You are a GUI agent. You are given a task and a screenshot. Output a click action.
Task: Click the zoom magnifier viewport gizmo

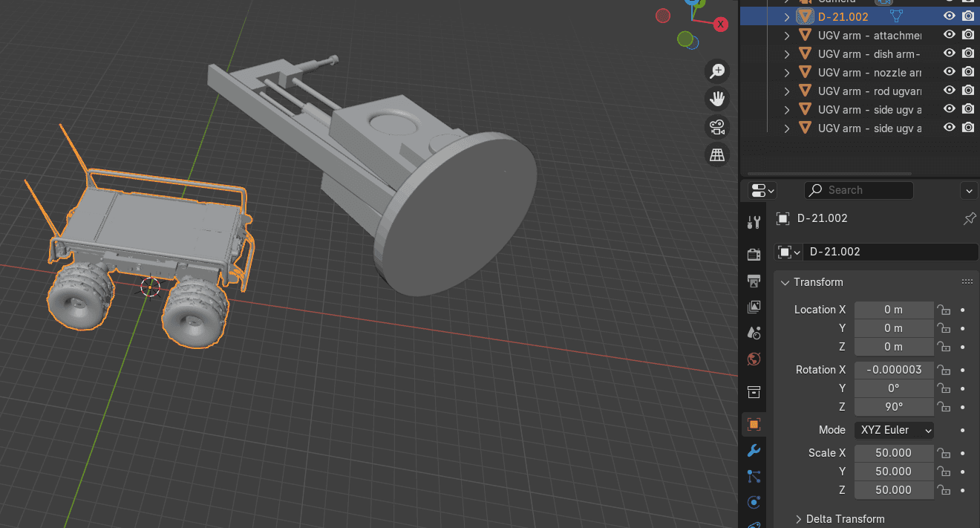717,71
